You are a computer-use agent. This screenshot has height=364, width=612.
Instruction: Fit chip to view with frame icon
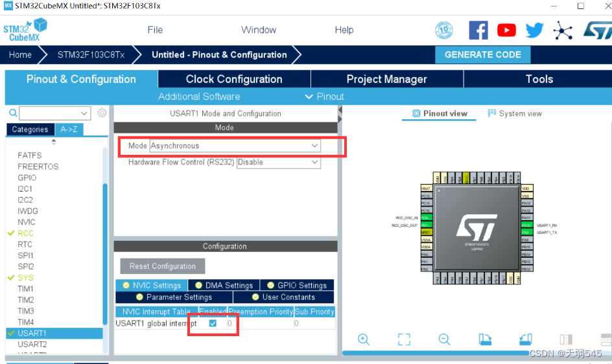coord(404,339)
